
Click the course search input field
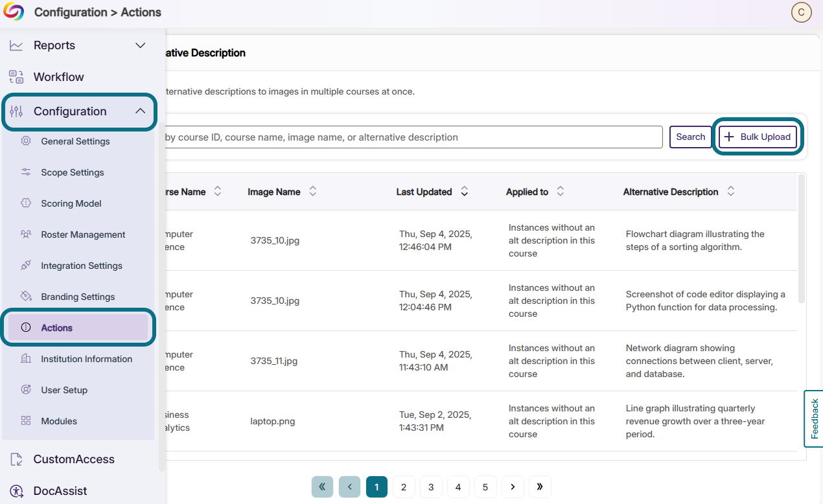[x=412, y=137]
